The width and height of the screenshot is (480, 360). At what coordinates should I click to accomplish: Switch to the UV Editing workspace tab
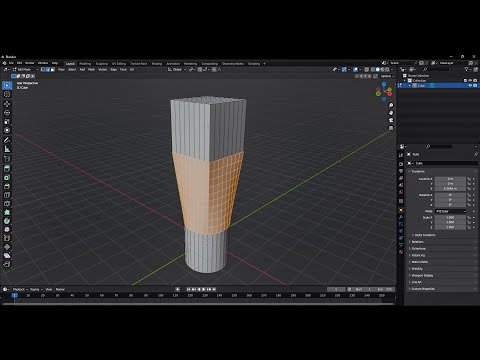119,63
